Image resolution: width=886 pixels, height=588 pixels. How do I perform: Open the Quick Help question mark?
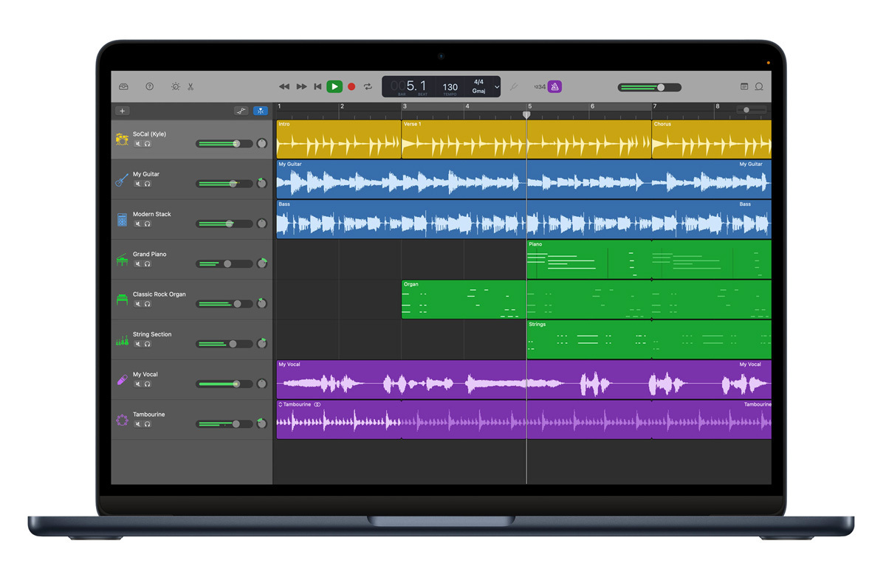[x=150, y=86]
